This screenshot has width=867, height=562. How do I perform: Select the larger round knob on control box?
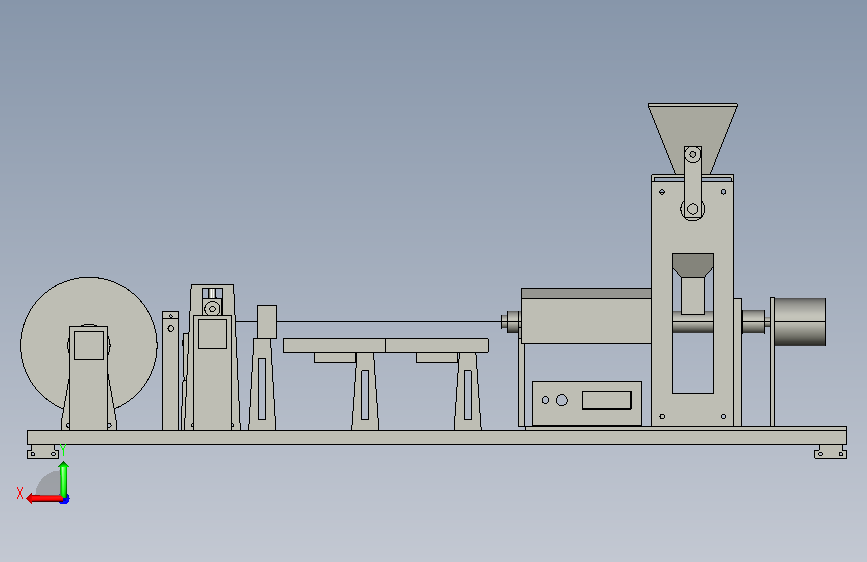point(562,400)
